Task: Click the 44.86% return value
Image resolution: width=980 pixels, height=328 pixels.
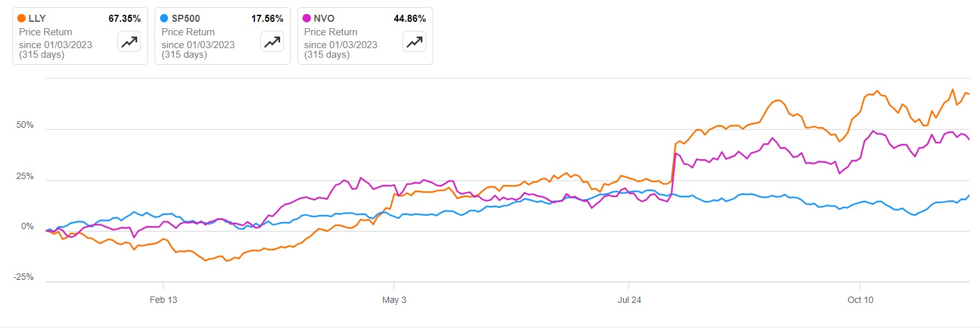Action: (409, 19)
